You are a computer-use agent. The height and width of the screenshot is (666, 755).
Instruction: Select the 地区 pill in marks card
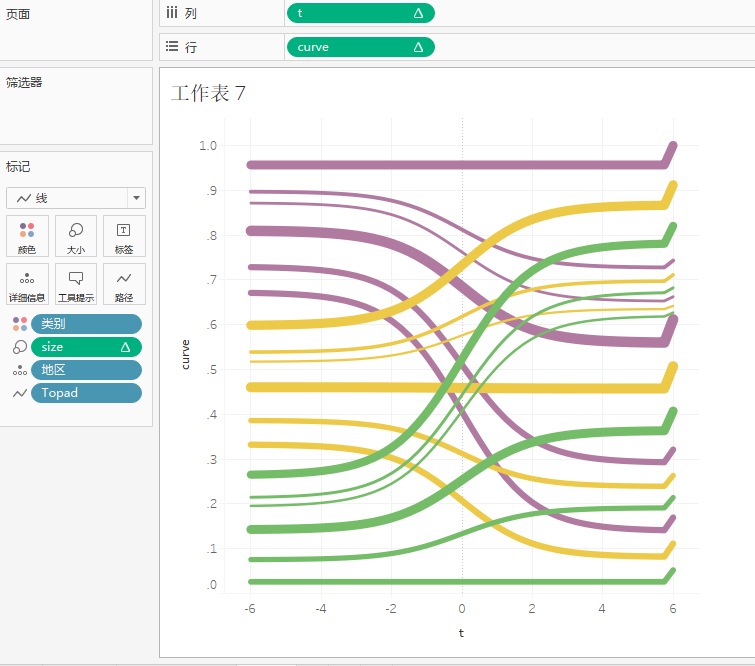click(x=86, y=370)
